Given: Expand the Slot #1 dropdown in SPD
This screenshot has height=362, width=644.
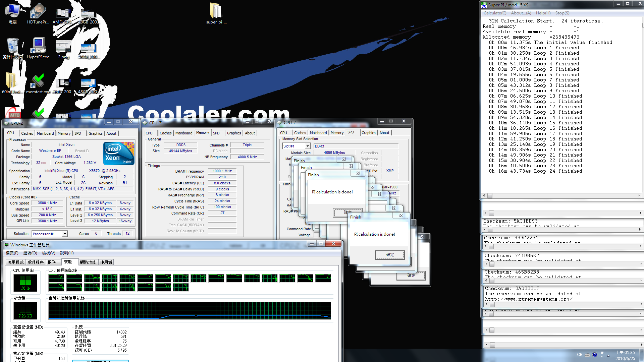Looking at the screenshot, I should [308, 146].
